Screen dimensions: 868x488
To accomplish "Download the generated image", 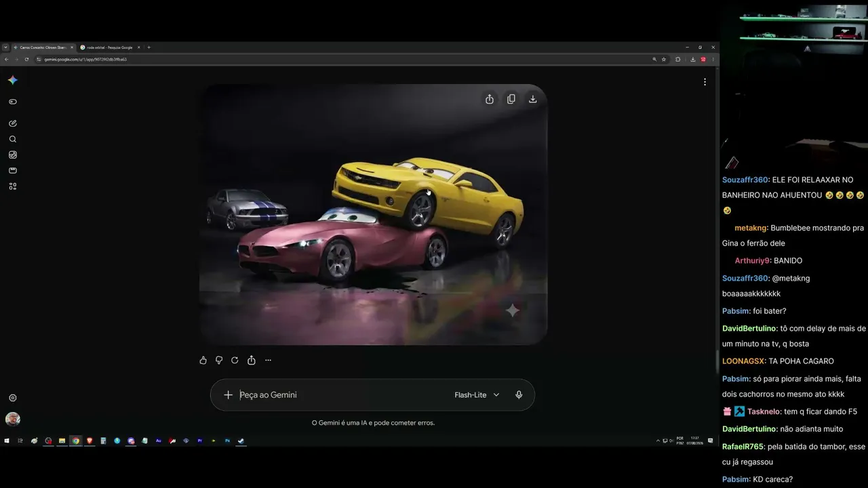I will click(x=533, y=99).
